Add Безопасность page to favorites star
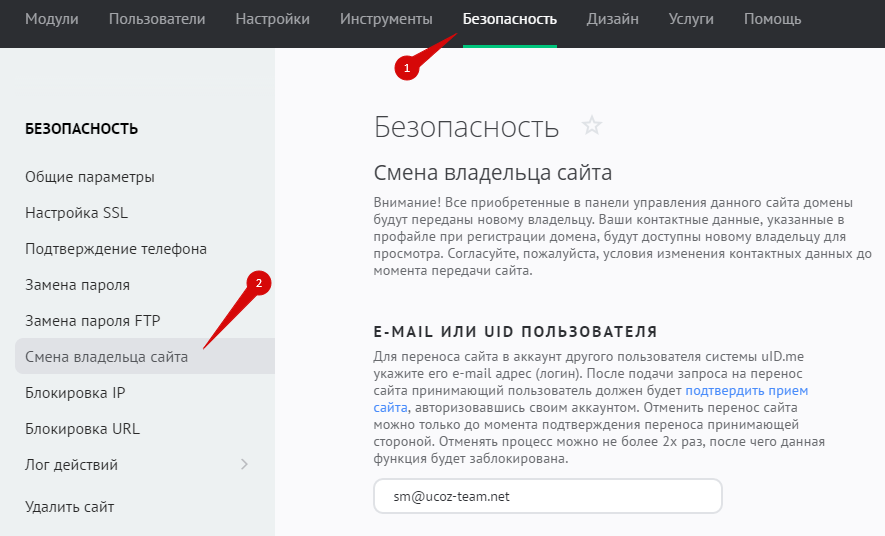Image resolution: width=885 pixels, height=536 pixels. coord(592,126)
